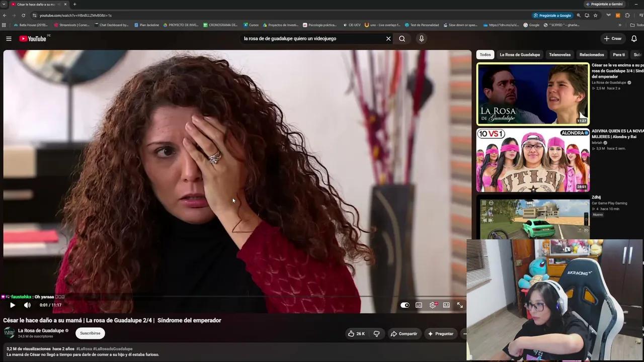Close the 'César le hace daño' tab
This screenshot has width=644, height=362.
coord(65,4)
